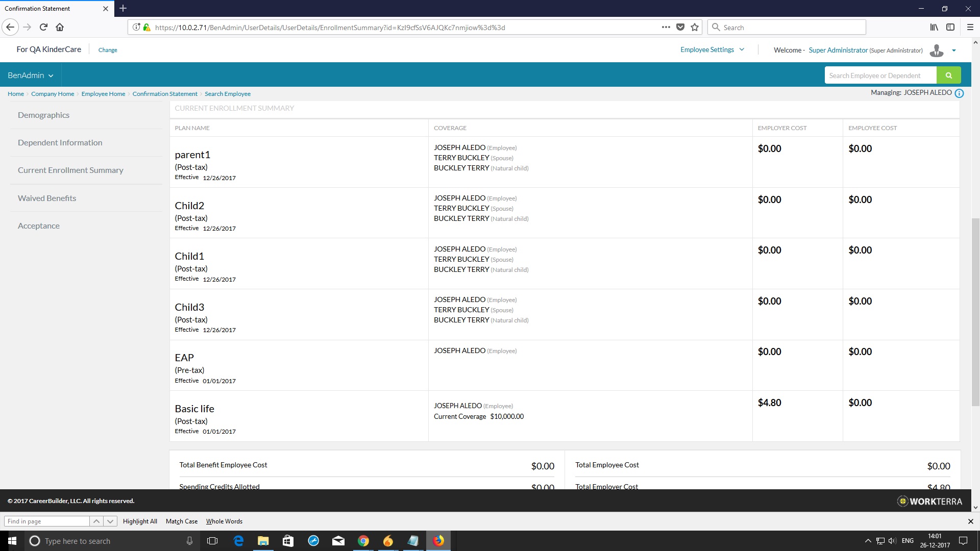
Task: Expand the account arrow beside avatar
Action: pyautogui.click(x=953, y=51)
